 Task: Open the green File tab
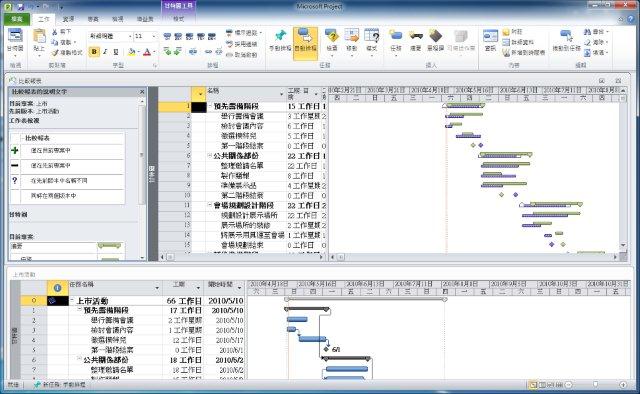[16, 19]
